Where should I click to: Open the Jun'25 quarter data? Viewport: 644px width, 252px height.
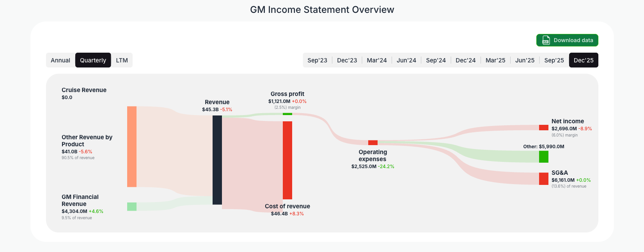click(x=525, y=60)
